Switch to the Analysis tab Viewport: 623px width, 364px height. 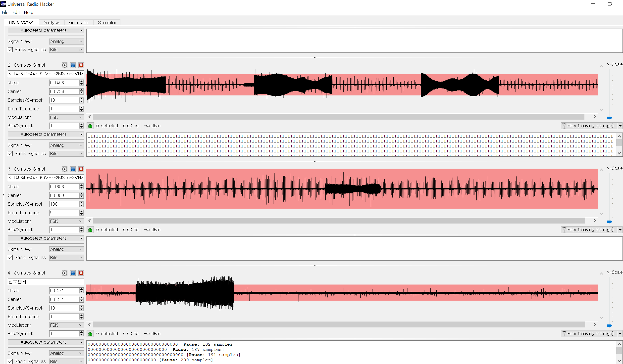click(x=52, y=22)
